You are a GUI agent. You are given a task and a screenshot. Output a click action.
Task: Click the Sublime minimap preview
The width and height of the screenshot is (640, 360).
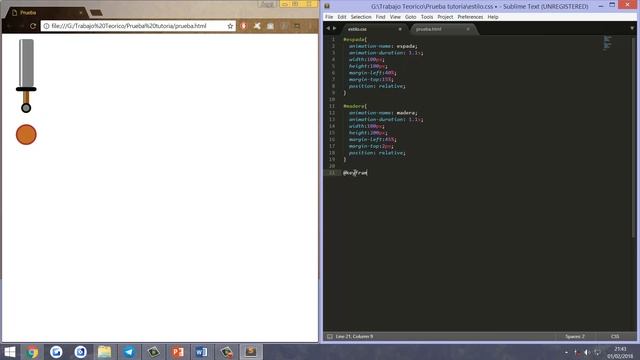(607, 42)
